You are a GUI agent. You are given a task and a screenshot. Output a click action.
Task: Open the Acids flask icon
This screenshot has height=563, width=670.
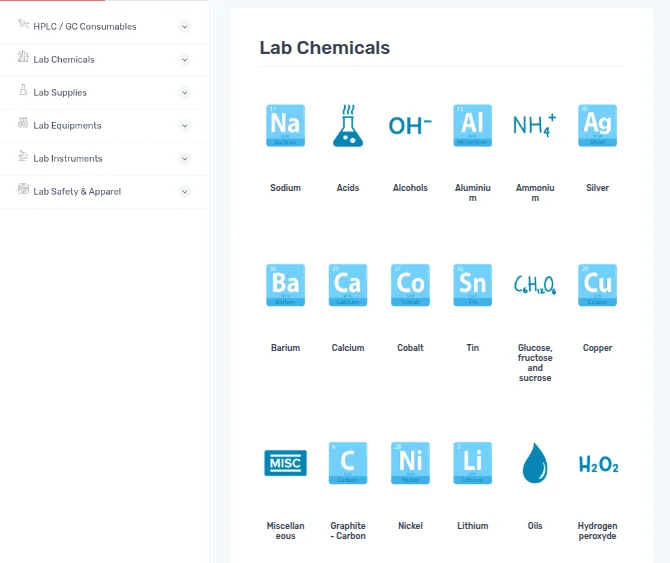coord(347,125)
